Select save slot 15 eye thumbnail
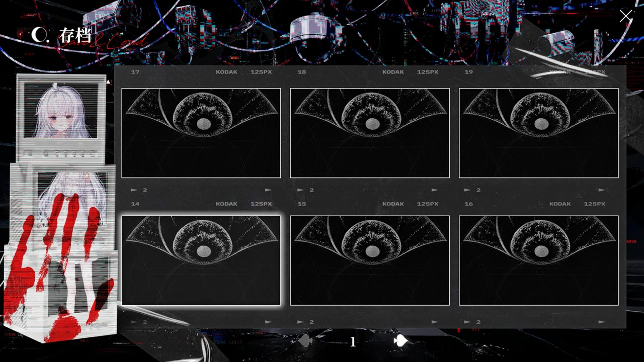The width and height of the screenshot is (644, 362). 370,260
